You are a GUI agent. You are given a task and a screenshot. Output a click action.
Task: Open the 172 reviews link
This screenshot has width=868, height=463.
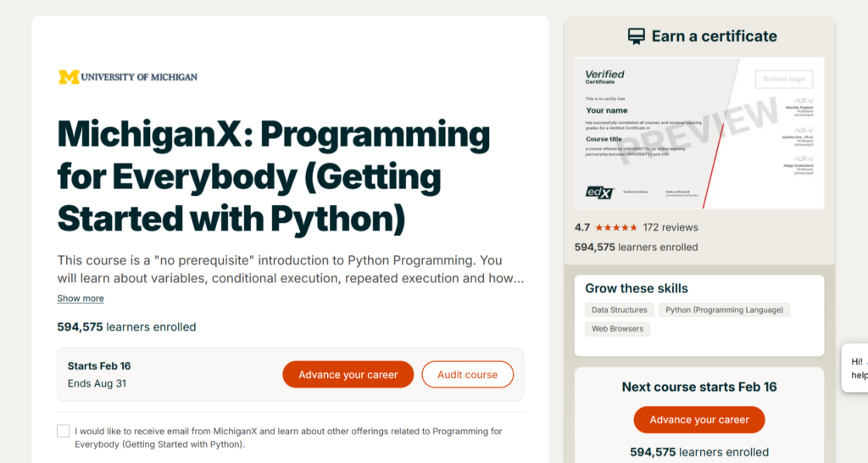[x=670, y=227]
